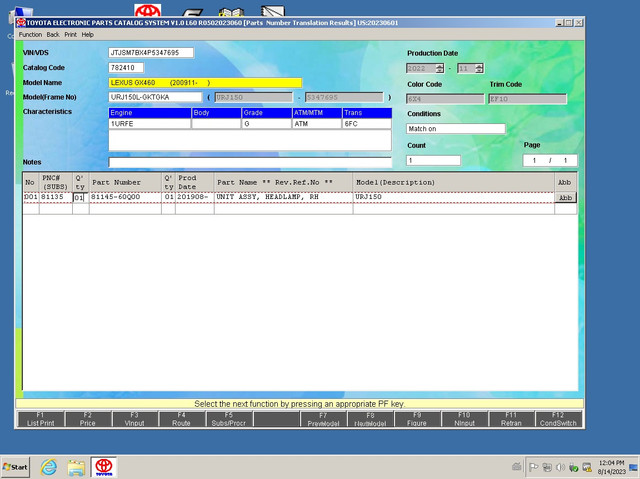Viewport: 640px width, 479px height.
Task: Open the Help menu
Action: pyautogui.click(x=87, y=35)
